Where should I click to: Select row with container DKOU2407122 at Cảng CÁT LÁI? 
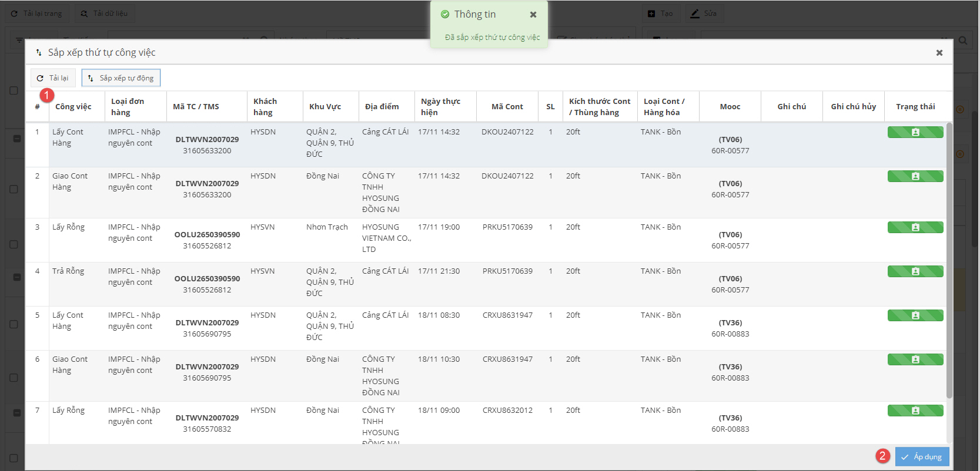(x=507, y=133)
